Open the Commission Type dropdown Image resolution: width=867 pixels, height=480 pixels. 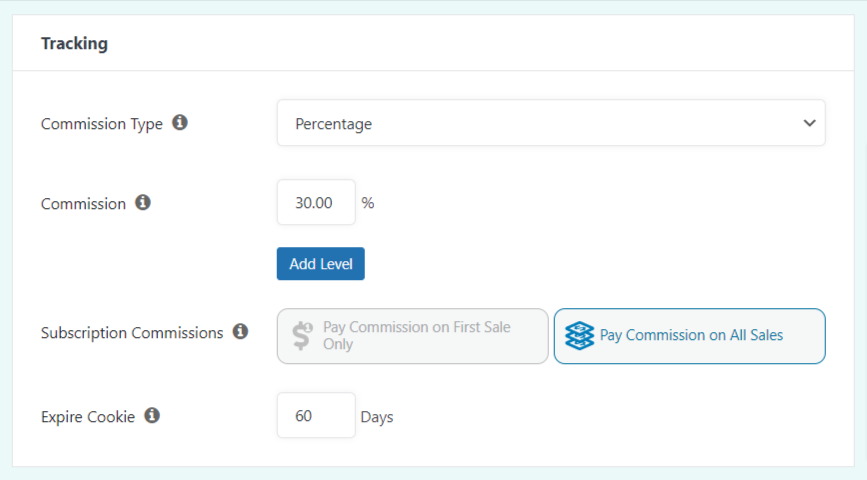point(550,123)
